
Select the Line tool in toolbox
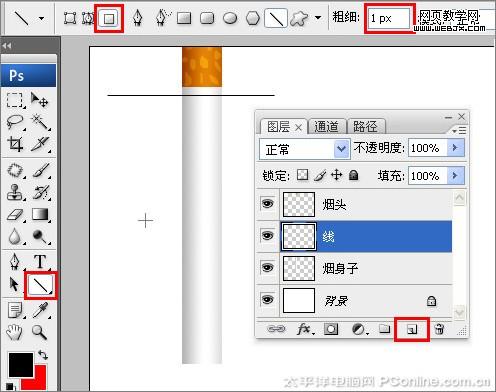coord(40,285)
